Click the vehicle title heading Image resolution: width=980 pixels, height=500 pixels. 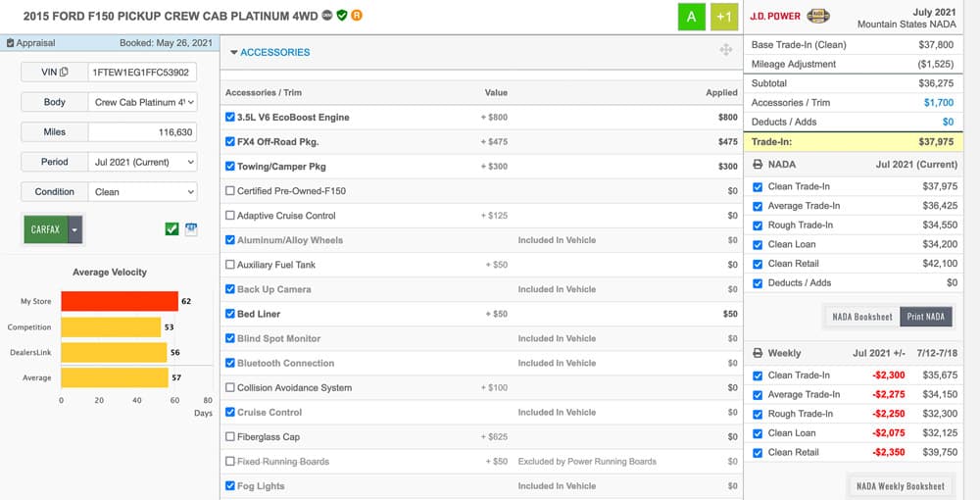(171, 17)
